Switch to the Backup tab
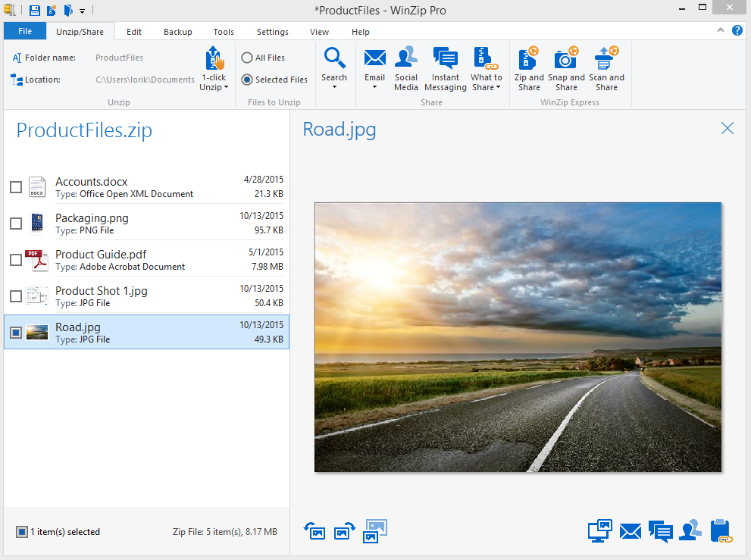This screenshot has height=560, width=751. pos(177,32)
